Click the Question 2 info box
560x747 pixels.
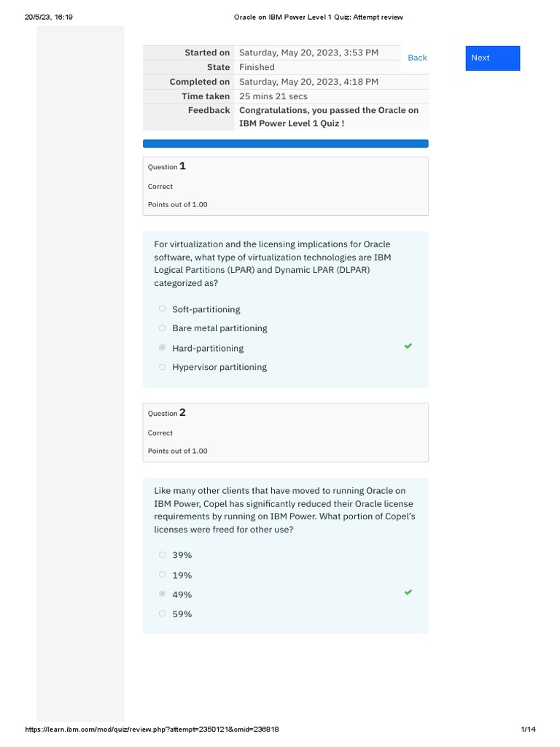[285, 433]
